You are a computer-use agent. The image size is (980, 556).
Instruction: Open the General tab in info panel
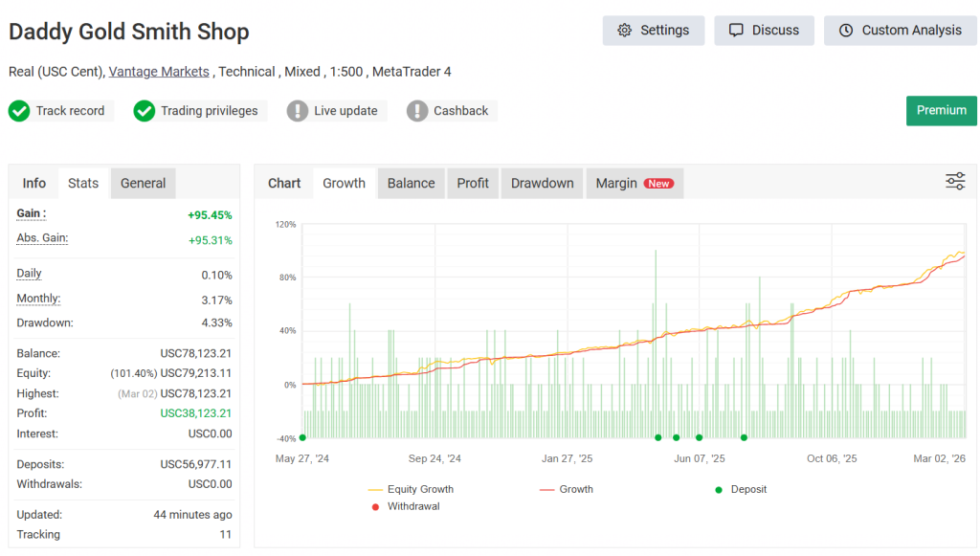(x=143, y=184)
